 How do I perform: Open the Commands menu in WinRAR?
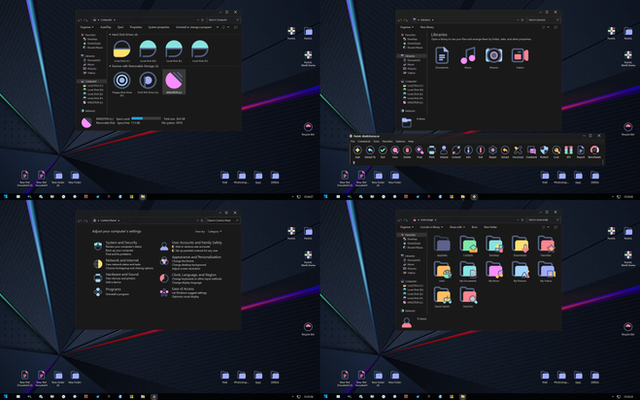pyautogui.click(x=364, y=142)
